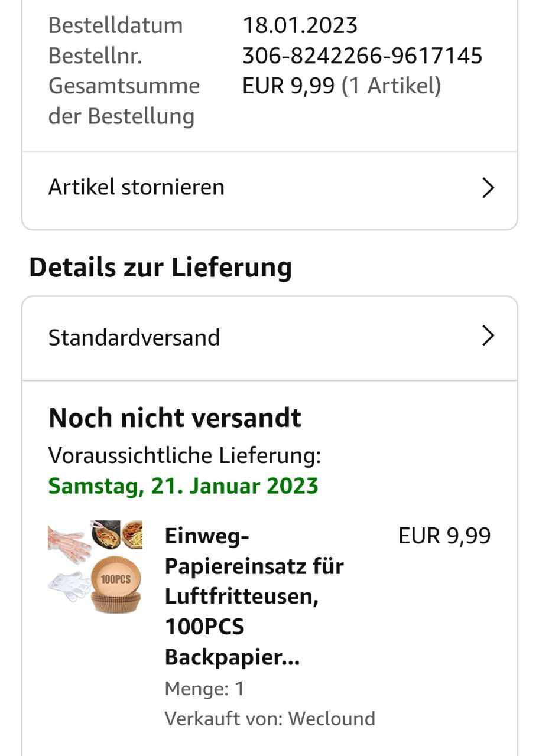
Task: Open the Einweg-Papiereinsatz product title link
Action: 254,597
